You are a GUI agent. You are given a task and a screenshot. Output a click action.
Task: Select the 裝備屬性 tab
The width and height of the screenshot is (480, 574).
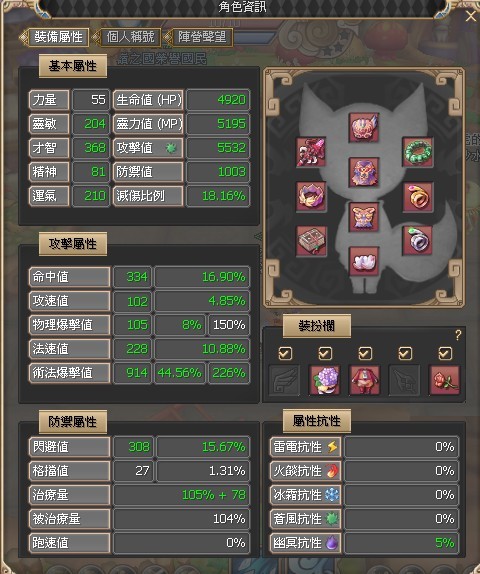coord(58,37)
